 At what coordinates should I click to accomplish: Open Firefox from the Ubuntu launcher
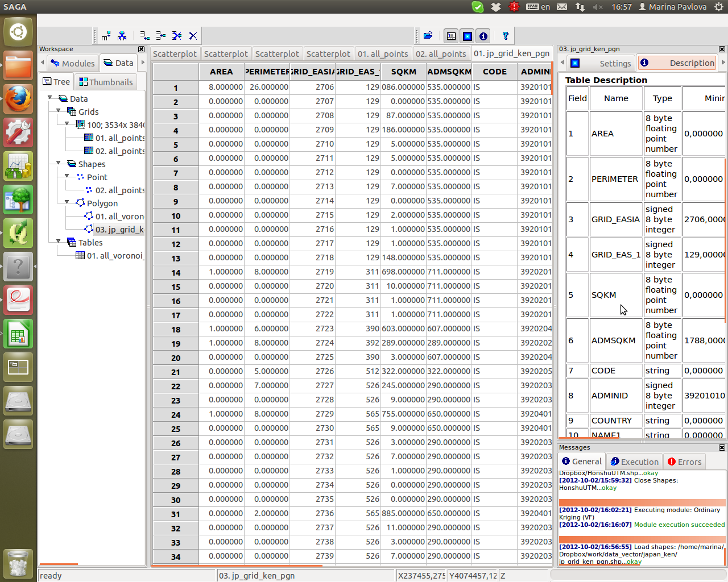(x=18, y=99)
